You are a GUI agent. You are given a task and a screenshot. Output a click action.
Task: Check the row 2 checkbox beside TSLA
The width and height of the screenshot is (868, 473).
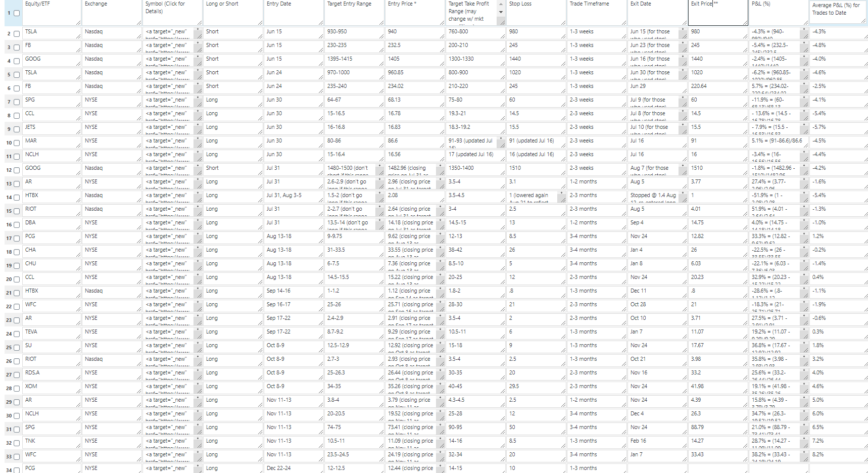(17, 34)
